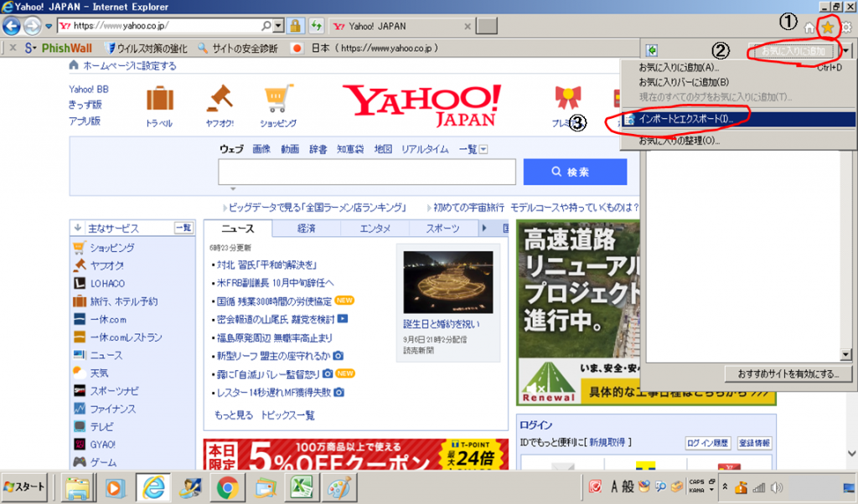Open headline 米FRB副議長 10月中旬辞任へ
858x504 pixels.
pos(275,283)
